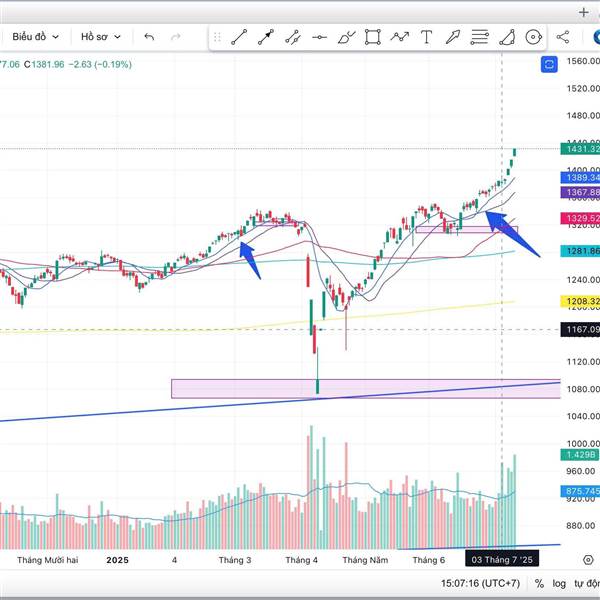The image size is (600, 600).
Task: Toggle log scale mode
Action: coord(559,584)
